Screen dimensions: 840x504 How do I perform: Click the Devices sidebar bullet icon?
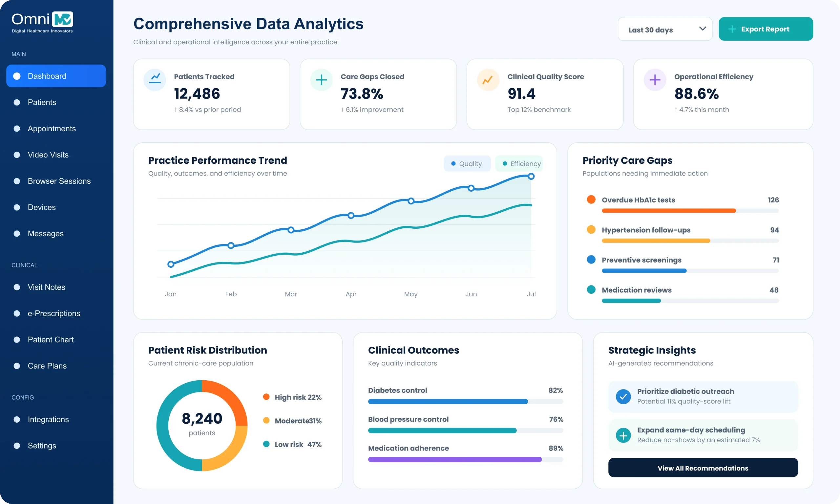coord(17,207)
